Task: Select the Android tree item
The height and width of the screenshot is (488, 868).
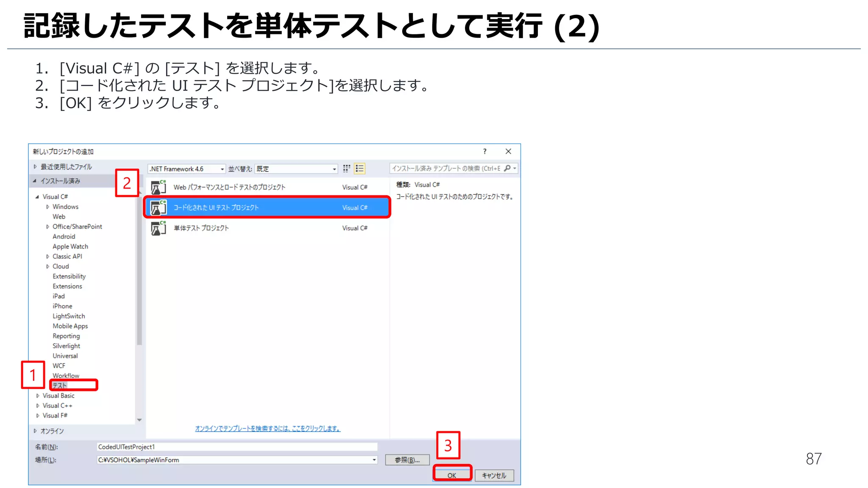Action: click(x=64, y=236)
